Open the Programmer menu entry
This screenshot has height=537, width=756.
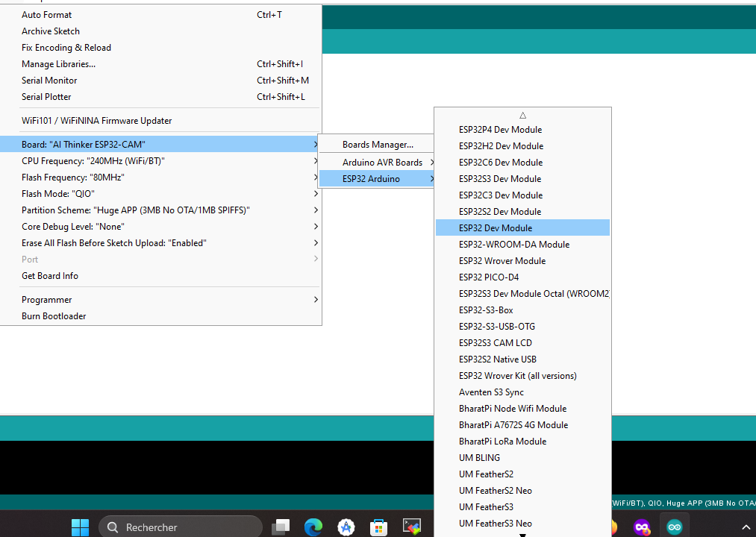160,299
